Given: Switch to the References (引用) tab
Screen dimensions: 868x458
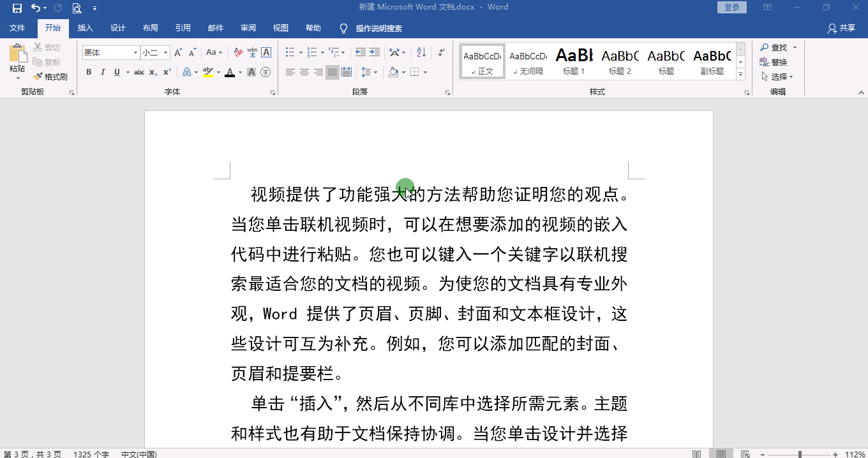Looking at the screenshot, I should pyautogui.click(x=183, y=28).
